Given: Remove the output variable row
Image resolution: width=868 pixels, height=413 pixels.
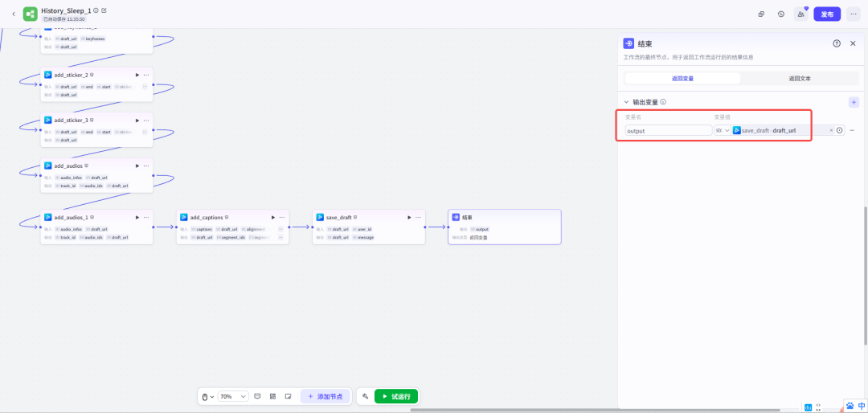Looking at the screenshot, I should [x=852, y=131].
